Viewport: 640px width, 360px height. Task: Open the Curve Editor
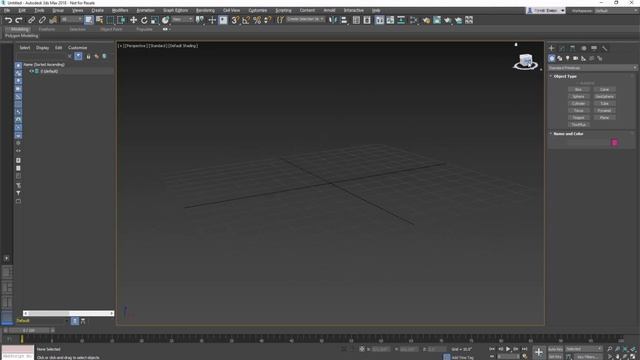coord(390,20)
